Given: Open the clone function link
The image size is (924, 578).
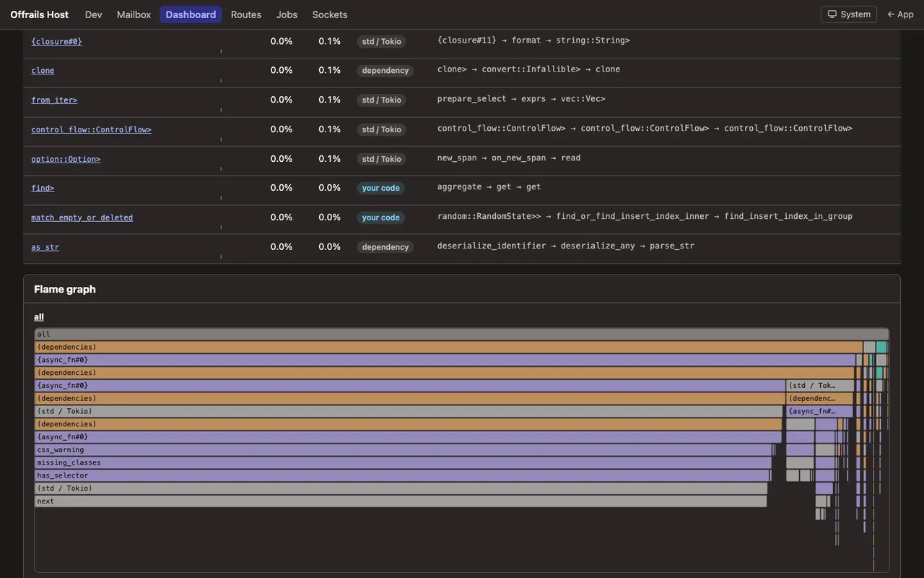Looking at the screenshot, I should (x=43, y=70).
